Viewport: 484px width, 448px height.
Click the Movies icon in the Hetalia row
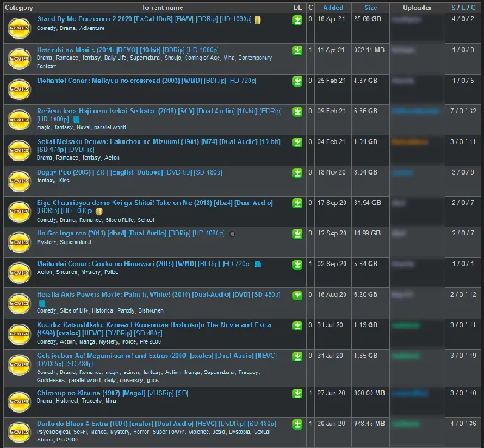pyautogui.click(x=19, y=303)
